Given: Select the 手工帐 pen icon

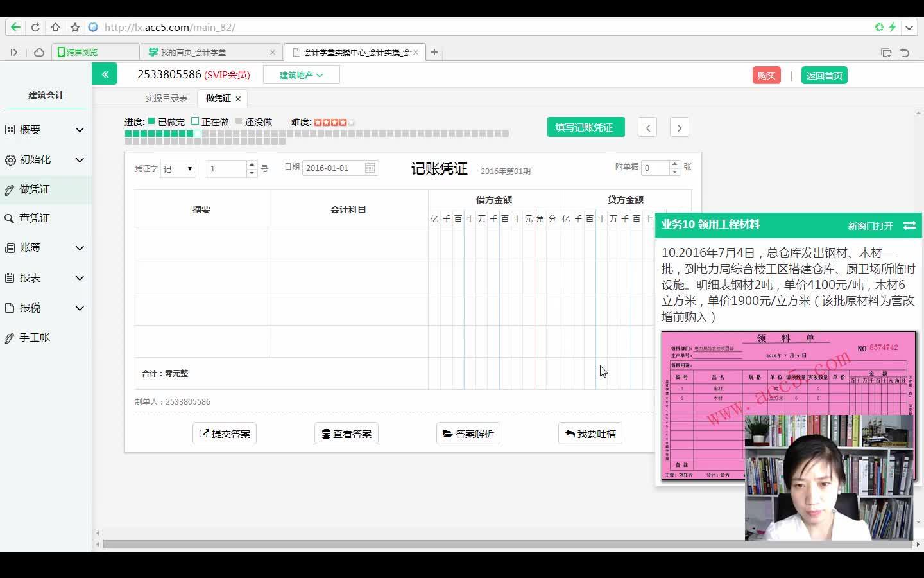Looking at the screenshot, I should [10, 337].
